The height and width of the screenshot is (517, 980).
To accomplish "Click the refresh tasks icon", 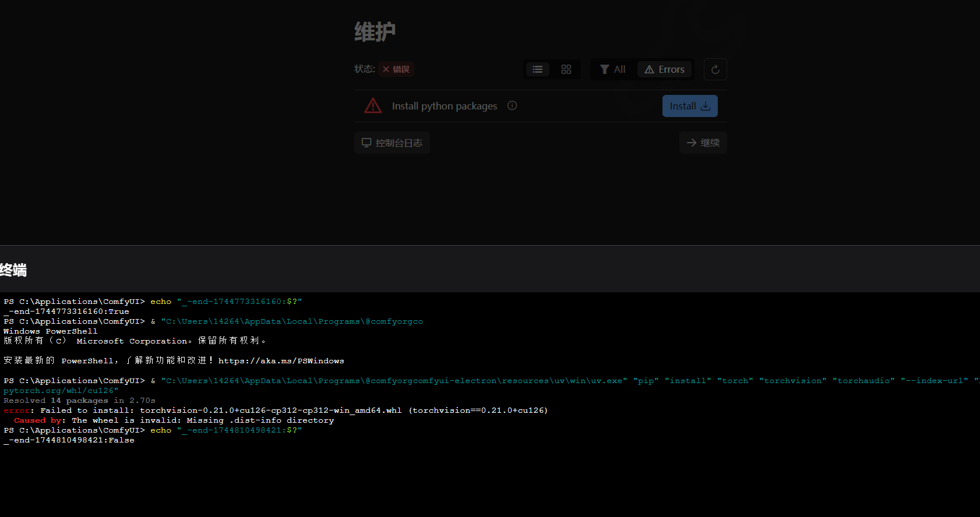I will (715, 69).
